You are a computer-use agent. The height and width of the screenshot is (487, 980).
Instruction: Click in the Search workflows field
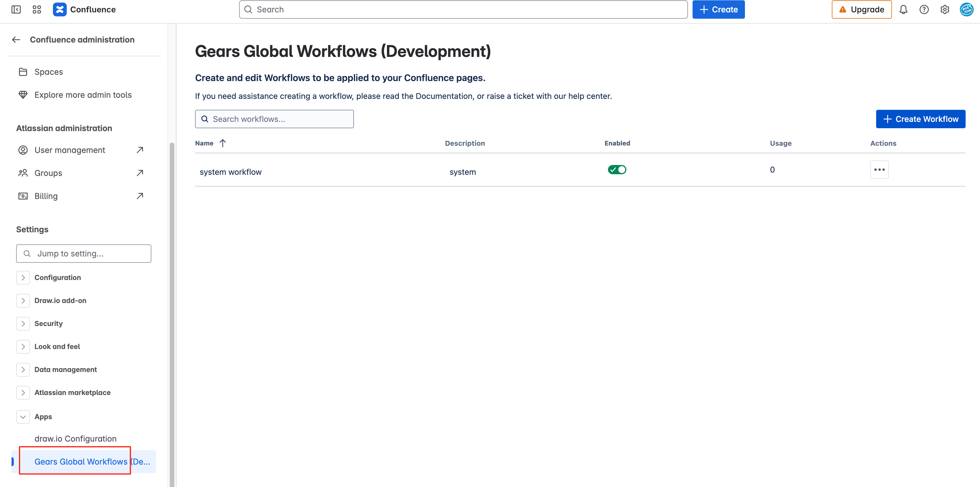(x=274, y=119)
